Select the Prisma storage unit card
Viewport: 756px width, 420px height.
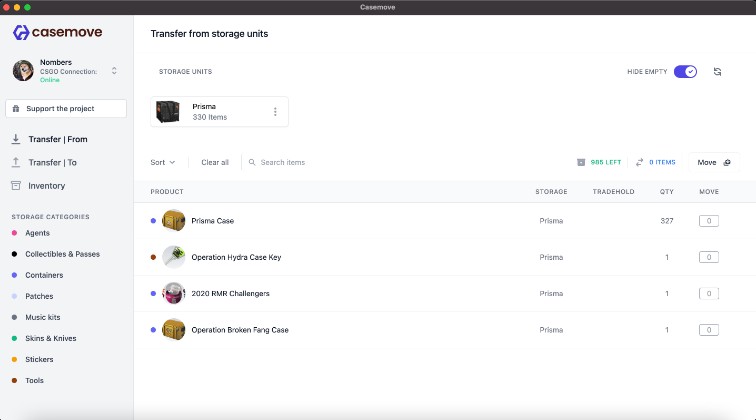coord(219,112)
